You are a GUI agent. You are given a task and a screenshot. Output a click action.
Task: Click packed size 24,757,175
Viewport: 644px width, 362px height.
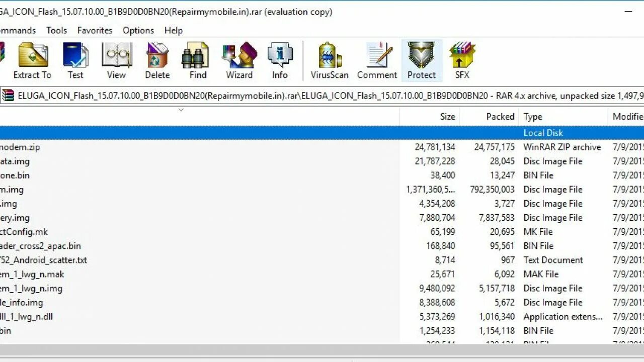[494, 147]
